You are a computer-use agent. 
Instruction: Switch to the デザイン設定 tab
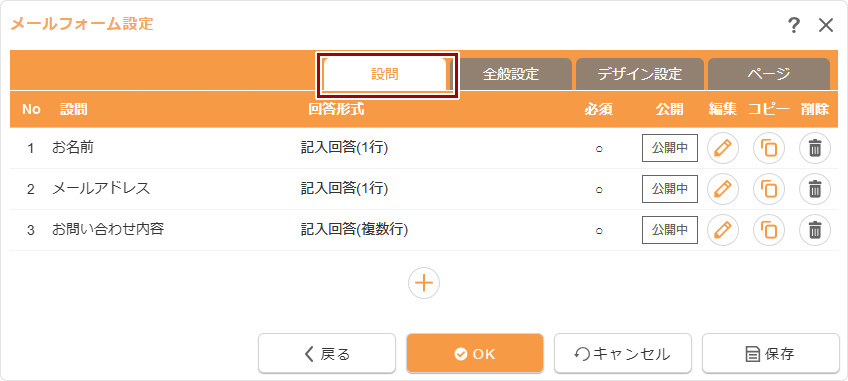click(640, 74)
